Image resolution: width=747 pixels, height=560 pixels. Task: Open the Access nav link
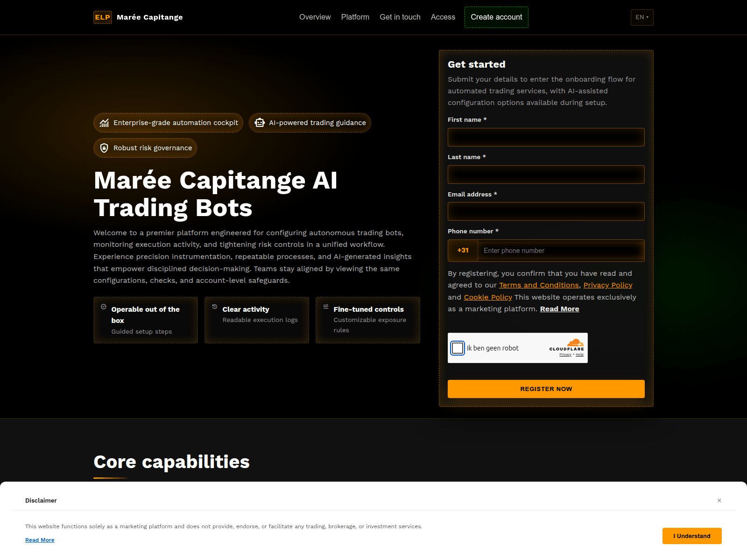443,17
